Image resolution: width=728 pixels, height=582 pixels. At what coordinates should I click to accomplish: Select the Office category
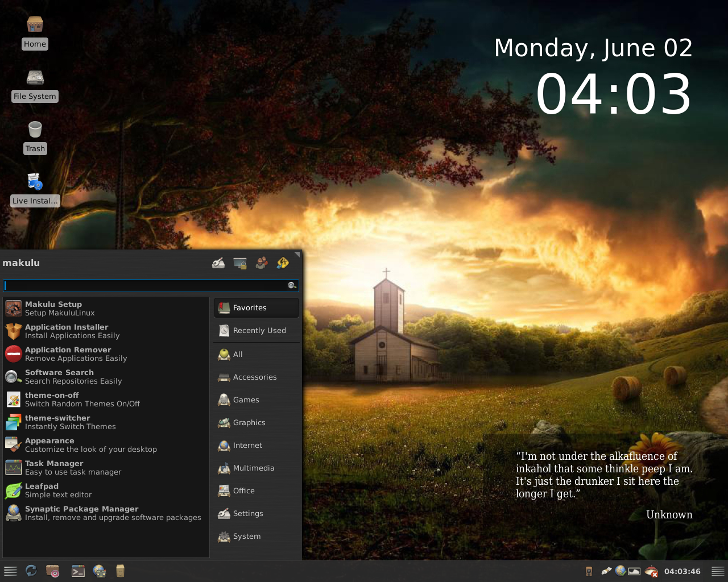click(257, 490)
